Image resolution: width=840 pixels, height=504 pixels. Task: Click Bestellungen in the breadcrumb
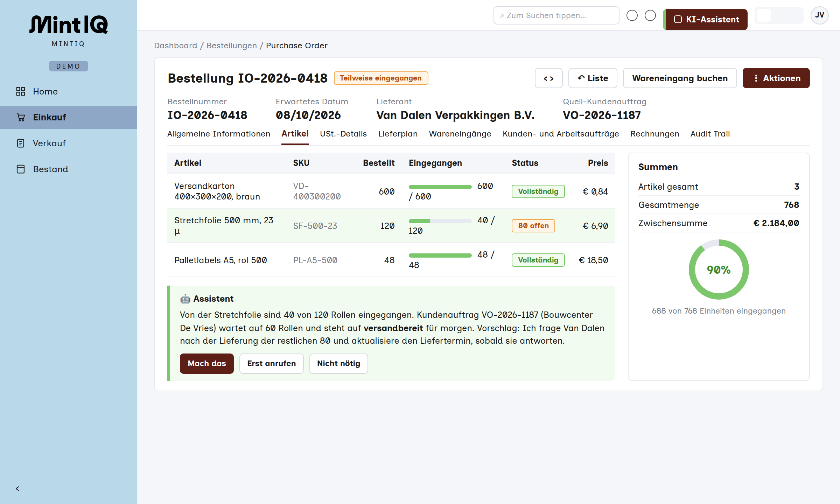coord(231,45)
